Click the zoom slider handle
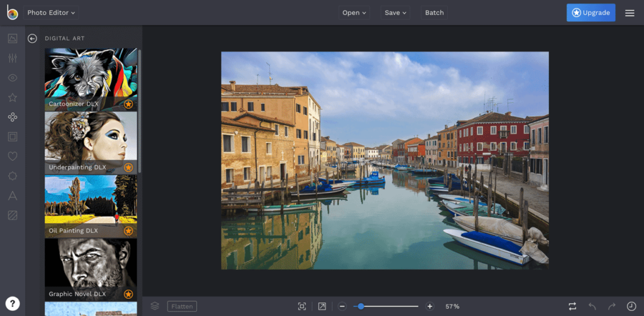This screenshot has height=316, width=644. [360, 306]
